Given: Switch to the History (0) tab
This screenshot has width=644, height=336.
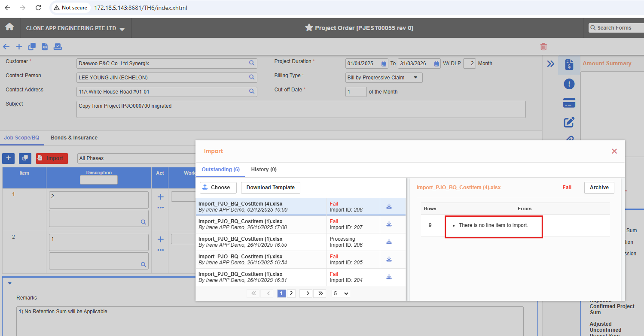Looking at the screenshot, I should [x=264, y=170].
